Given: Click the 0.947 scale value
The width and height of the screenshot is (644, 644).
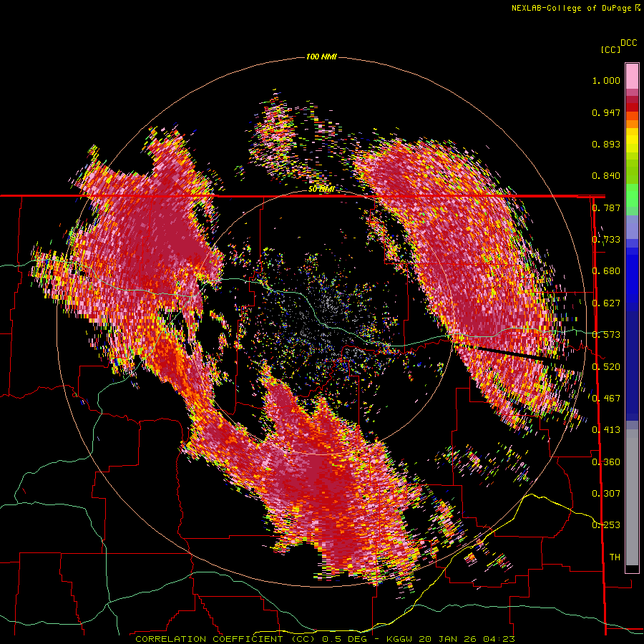Looking at the screenshot, I should (606, 112).
